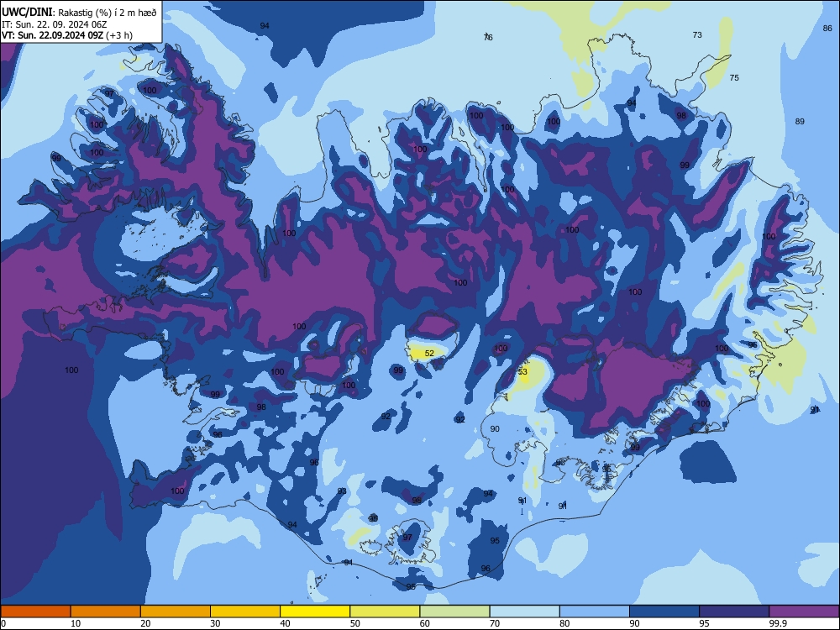Select the light blue 80–90 legend swatch
This screenshot has width=840, height=630.
595,612
